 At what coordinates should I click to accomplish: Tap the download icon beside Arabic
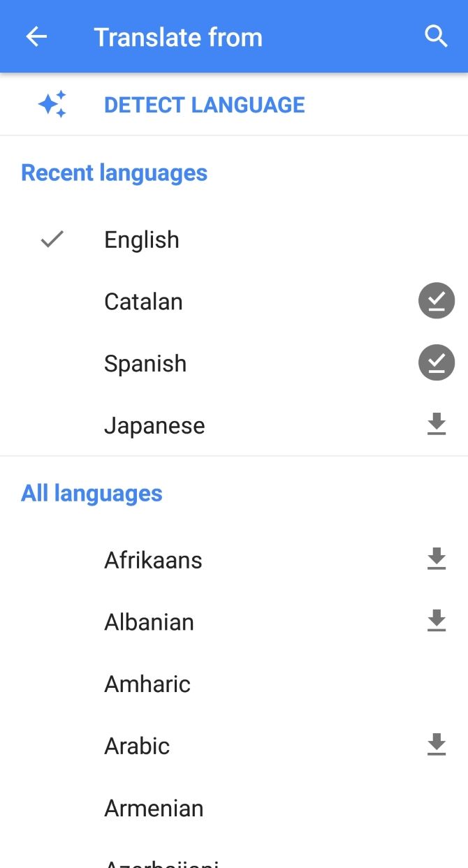click(436, 744)
